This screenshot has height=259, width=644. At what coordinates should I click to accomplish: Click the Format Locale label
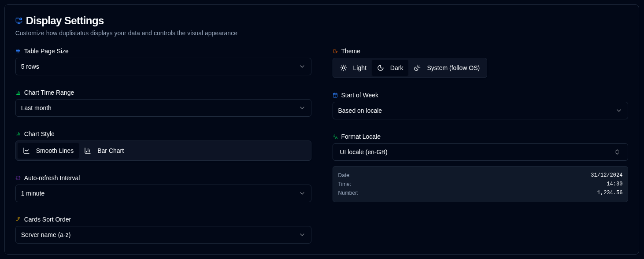(361, 137)
